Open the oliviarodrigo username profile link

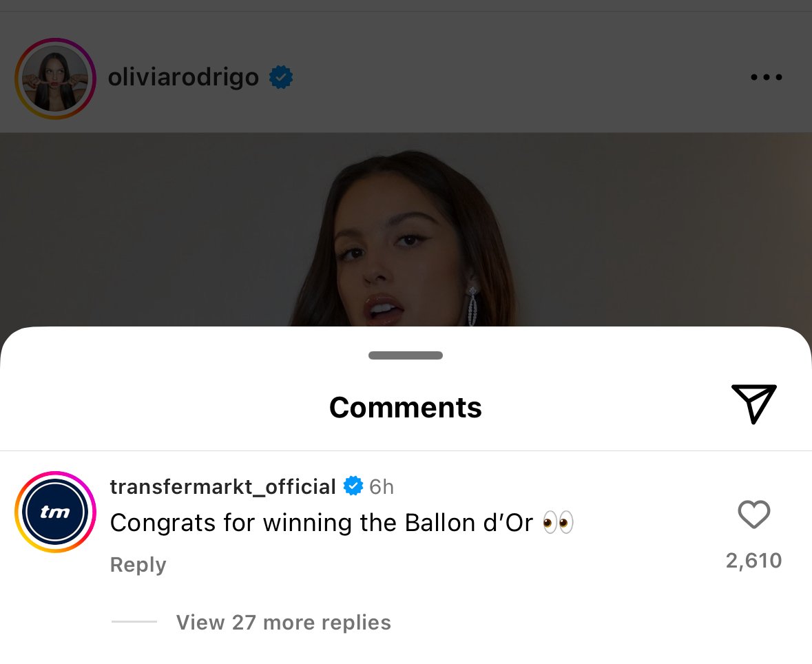(x=183, y=77)
